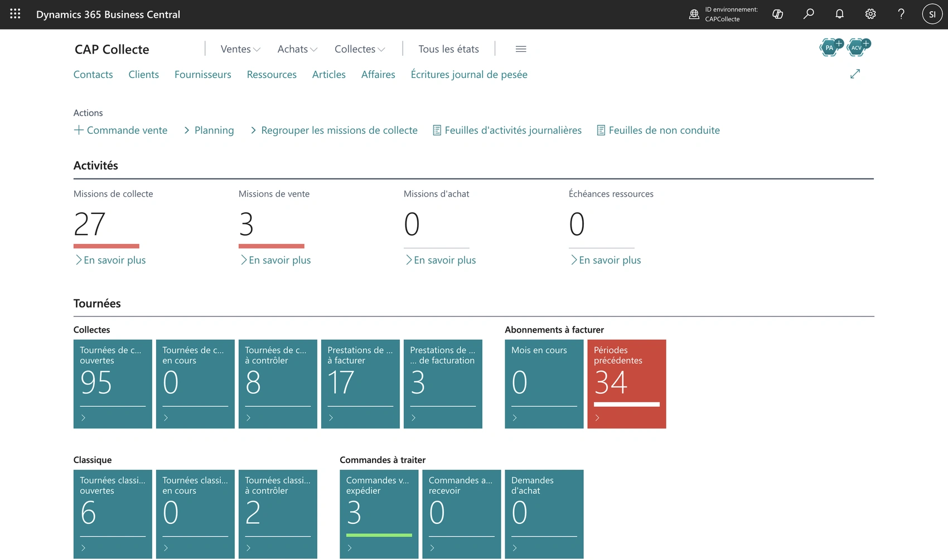This screenshot has height=560, width=948.
Task: Open Tournées de collecte en cours tile
Action: click(x=195, y=384)
